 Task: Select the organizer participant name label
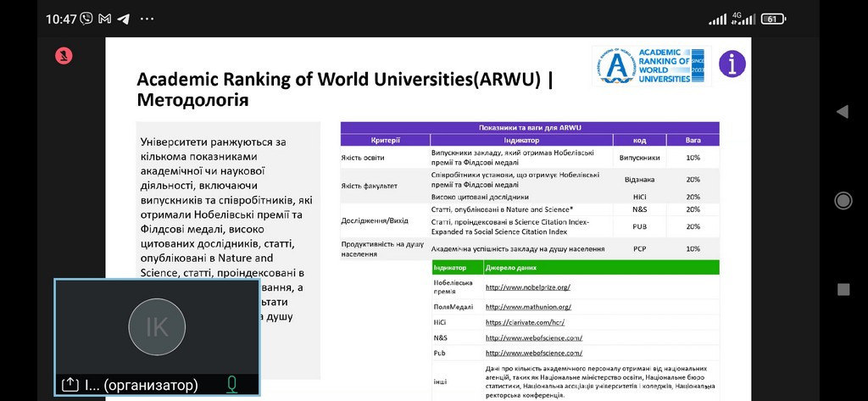pos(142,385)
